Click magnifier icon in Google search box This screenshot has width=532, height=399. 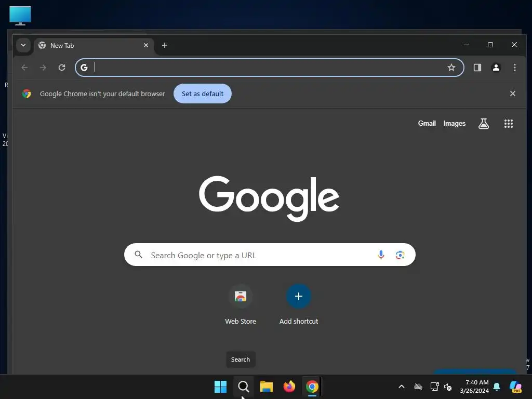tap(138, 255)
